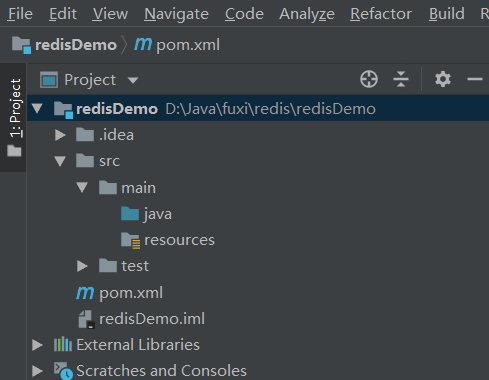This screenshot has width=489, height=380.
Task: Click the module folder icon in breadcrumb
Action: [21, 45]
